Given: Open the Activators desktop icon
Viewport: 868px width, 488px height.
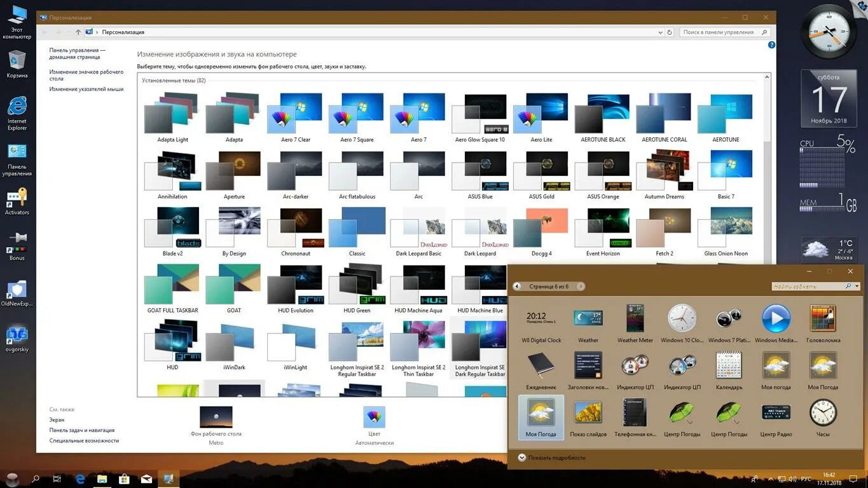Looking at the screenshot, I should click(x=17, y=201).
